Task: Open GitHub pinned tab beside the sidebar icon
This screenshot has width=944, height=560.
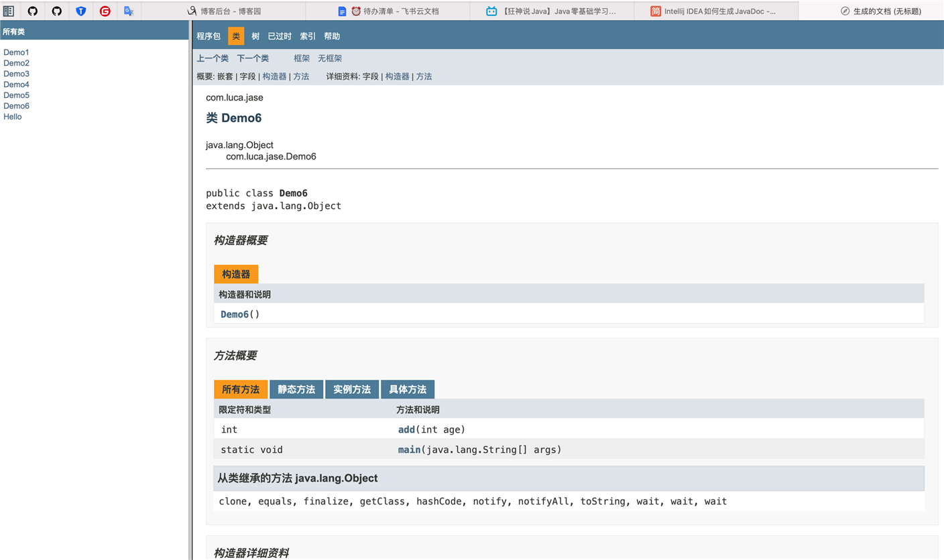Action: coord(33,11)
